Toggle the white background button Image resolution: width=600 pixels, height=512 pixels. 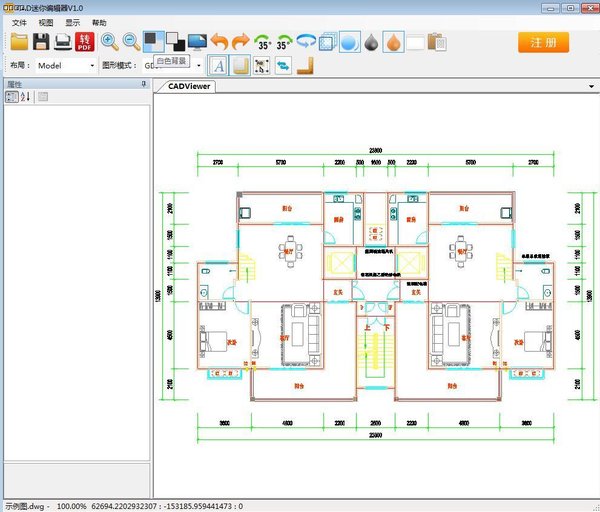[x=153, y=42]
